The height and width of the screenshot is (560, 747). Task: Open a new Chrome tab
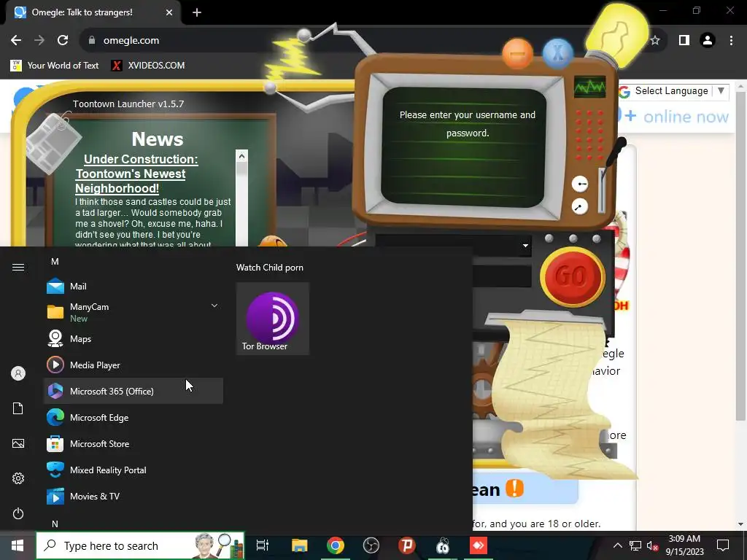197,12
